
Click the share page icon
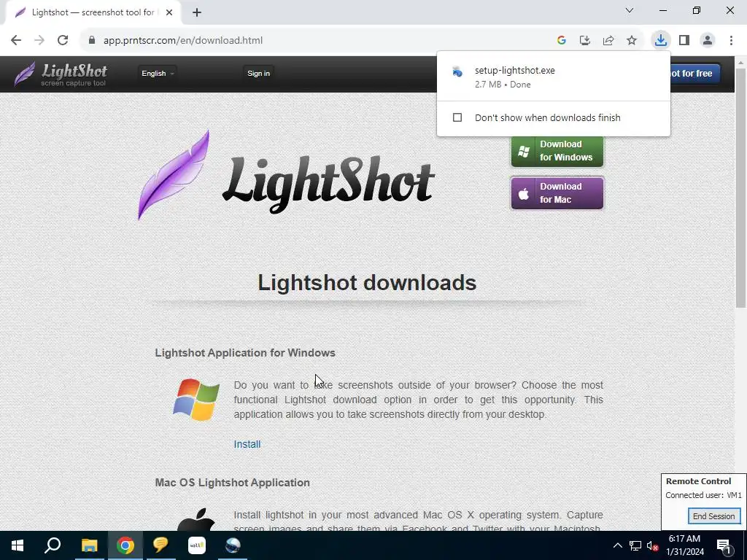coord(608,41)
